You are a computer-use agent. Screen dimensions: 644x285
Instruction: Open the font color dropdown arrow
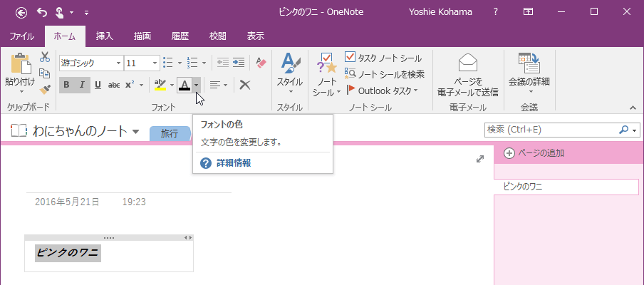point(197,85)
